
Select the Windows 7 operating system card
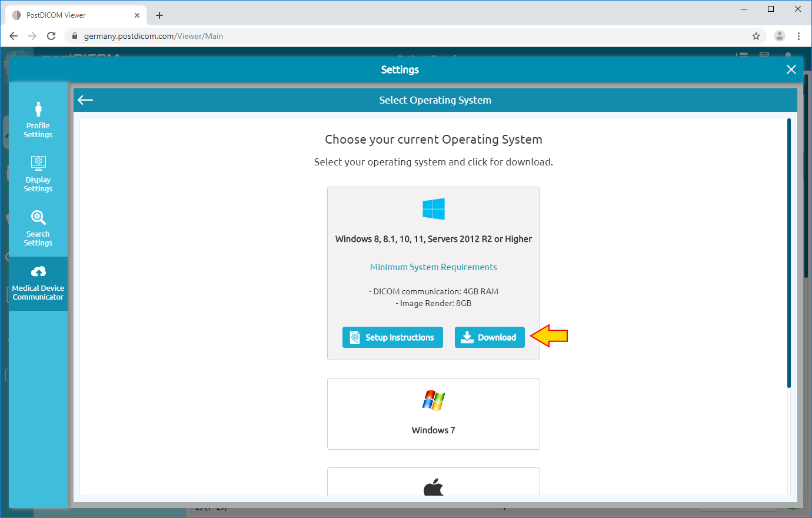coord(434,414)
